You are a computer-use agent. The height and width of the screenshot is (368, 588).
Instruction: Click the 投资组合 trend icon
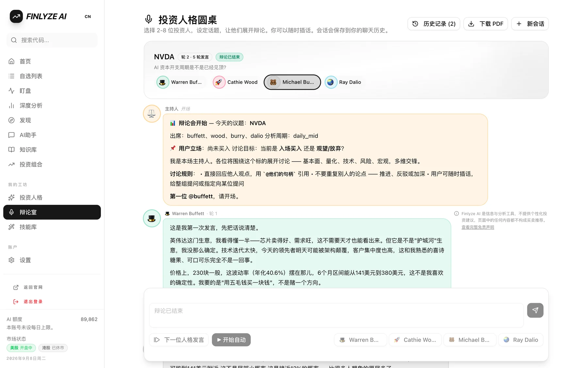pos(11,164)
